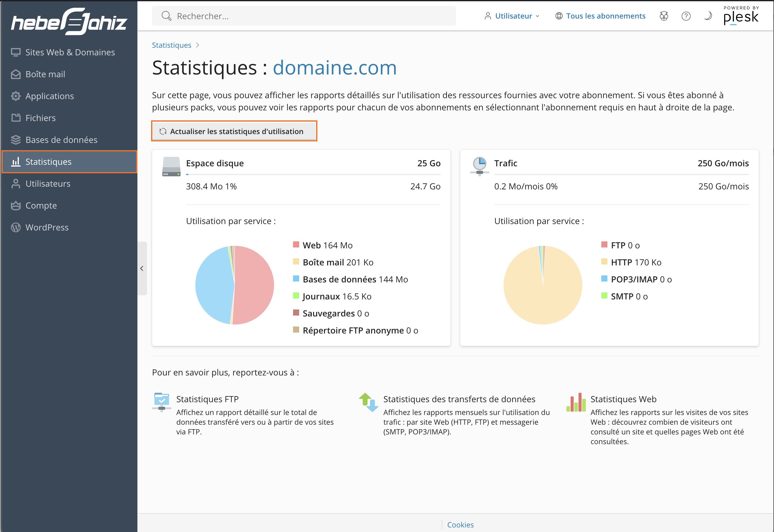The width and height of the screenshot is (774, 532).
Task: Go to Applications section
Action: 69,96
